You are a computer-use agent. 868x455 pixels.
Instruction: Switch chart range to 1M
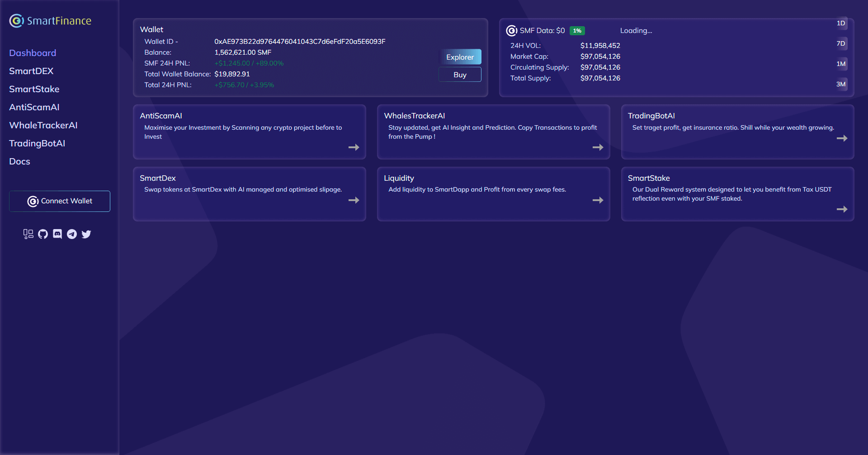[x=840, y=64]
